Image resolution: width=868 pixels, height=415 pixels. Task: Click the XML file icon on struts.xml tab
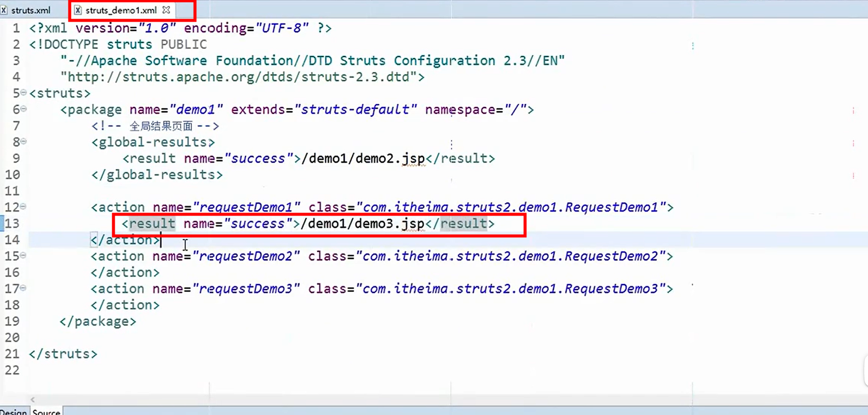(x=4, y=10)
